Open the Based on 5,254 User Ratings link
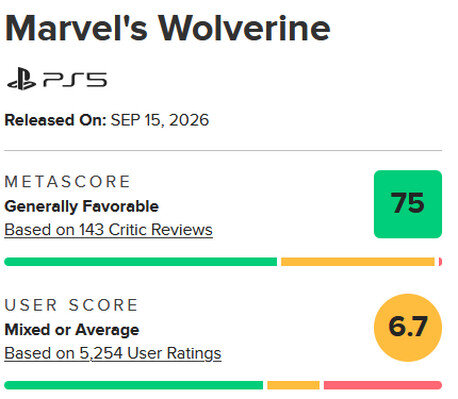Screen dimensions: 458x399 click(x=113, y=353)
